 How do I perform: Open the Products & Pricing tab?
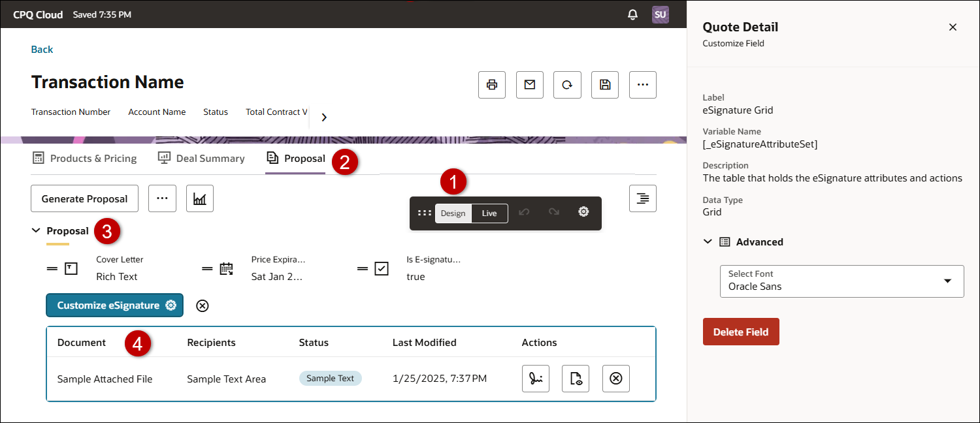tap(85, 158)
